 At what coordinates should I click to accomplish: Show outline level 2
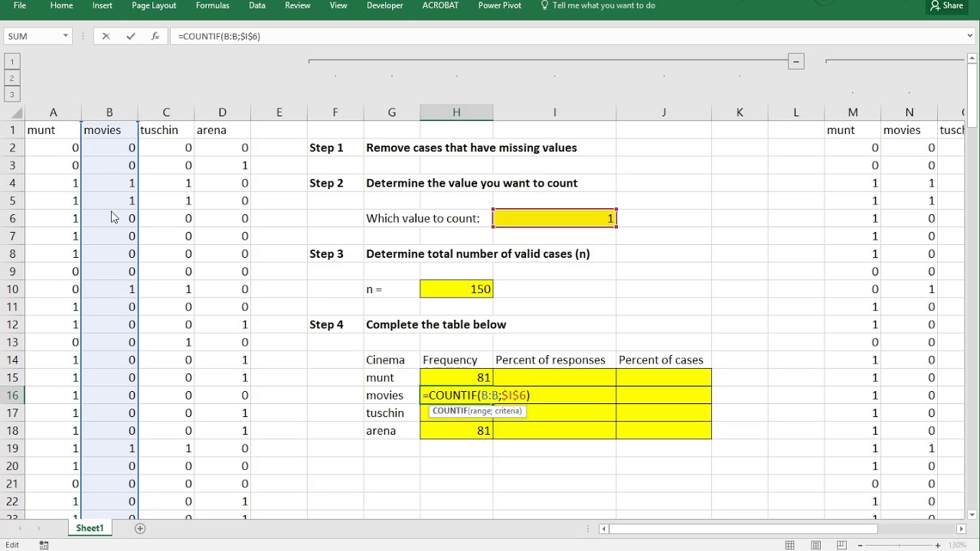(x=11, y=78)
